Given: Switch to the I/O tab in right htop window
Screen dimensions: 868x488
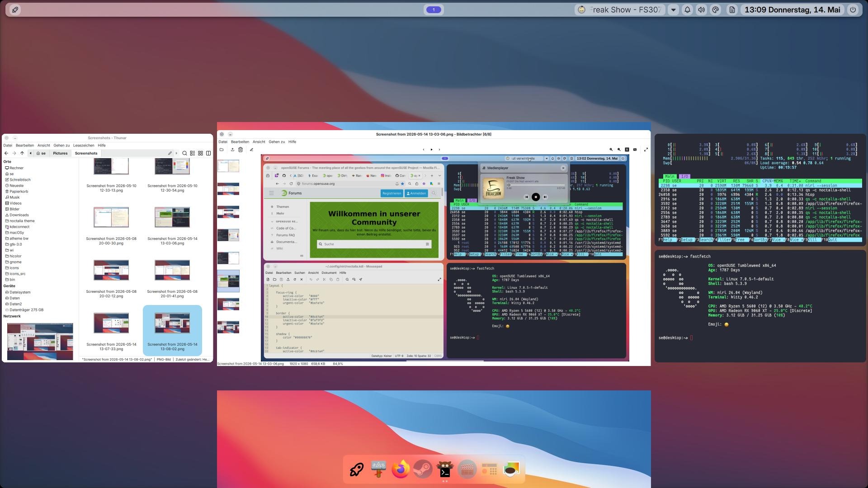Looking at the screenshot, I should coord(684,176).
